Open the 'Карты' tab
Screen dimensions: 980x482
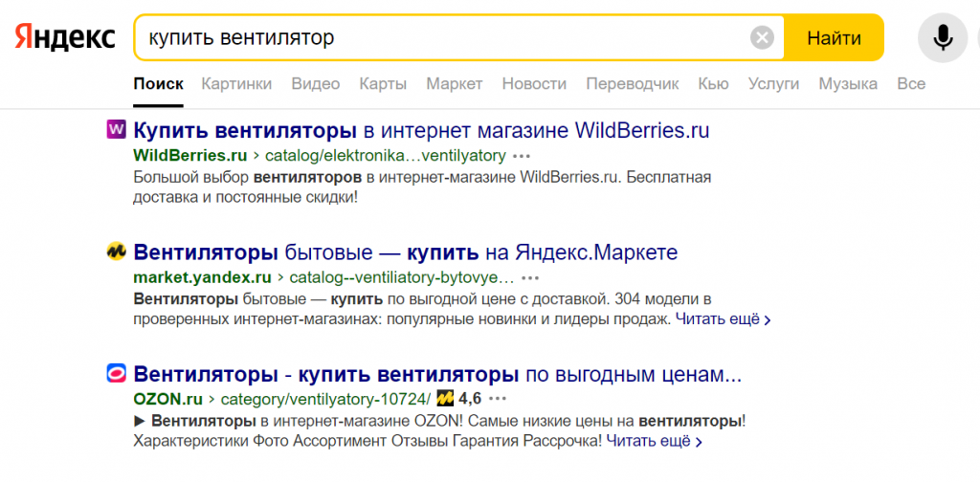[383, 83]
